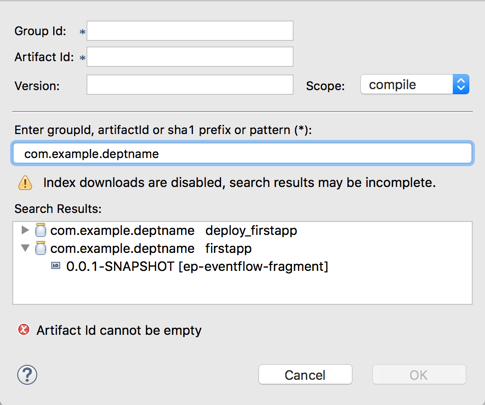Click the 'Scope:' label
Viewport: 485px width, 405px height.
325,86
